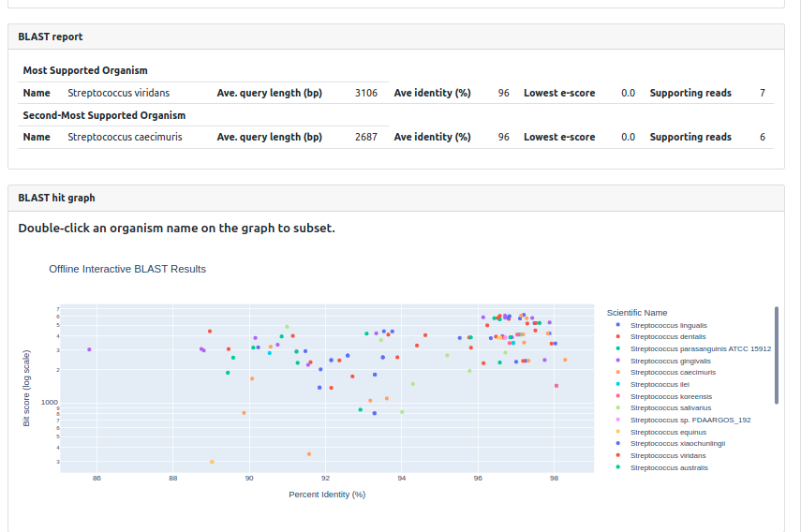This screenshot has width=801, height=532.
Task: Click Streptococcus caecimuris orange legend dot
Action: (x=617, y=372)
